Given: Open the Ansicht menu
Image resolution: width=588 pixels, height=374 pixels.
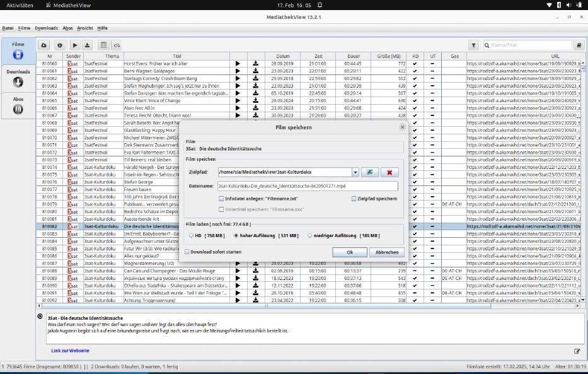Looking at the screenshot, I should pyautogui.click(x=85, y=28).
